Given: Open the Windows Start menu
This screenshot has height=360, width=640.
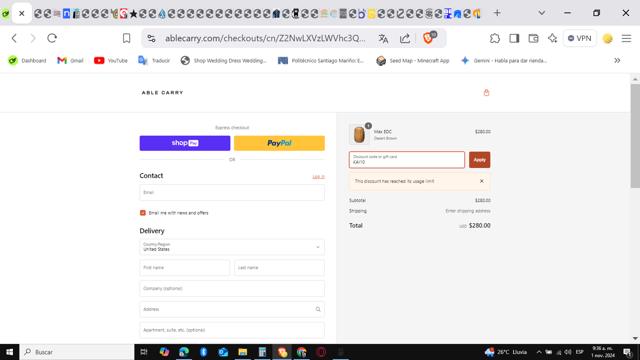Looking at the screenshot, I should [9, 352].
